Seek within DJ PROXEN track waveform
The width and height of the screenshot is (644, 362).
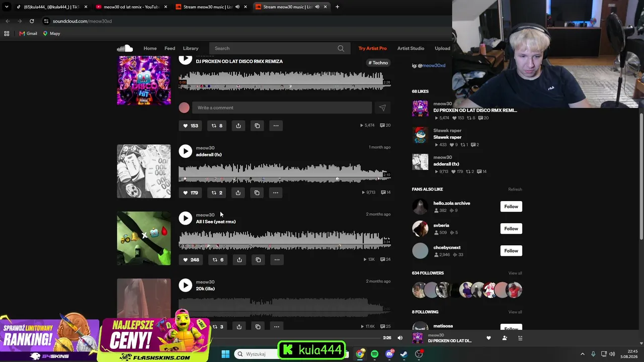coord(284,80)
